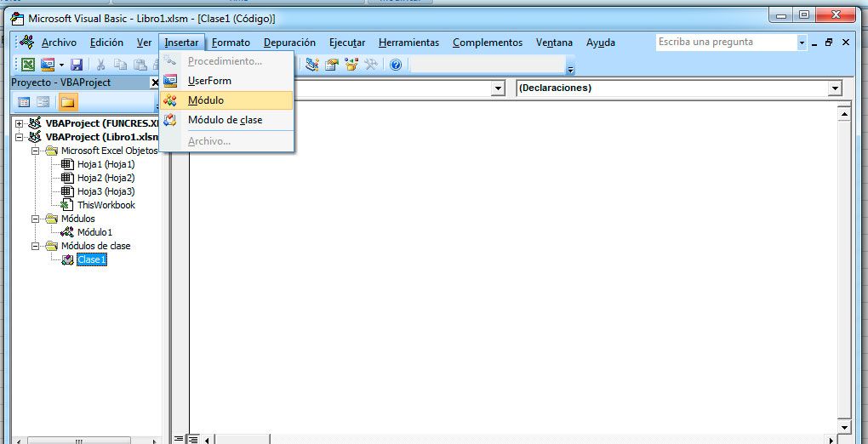This screenshot has width=868, height=444.
Task: Select Hoja3 (Hoja3) in project tree
Action: (x=106, y=191)
